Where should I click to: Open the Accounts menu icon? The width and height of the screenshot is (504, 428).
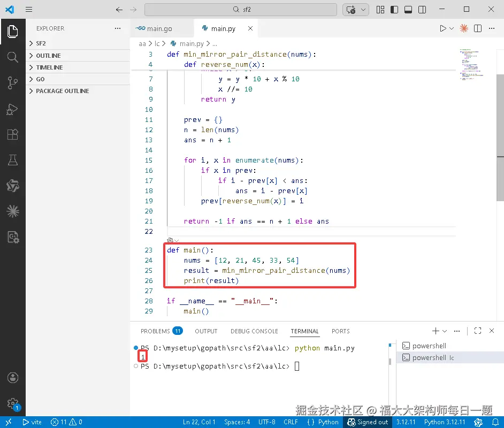click(12, 378)
